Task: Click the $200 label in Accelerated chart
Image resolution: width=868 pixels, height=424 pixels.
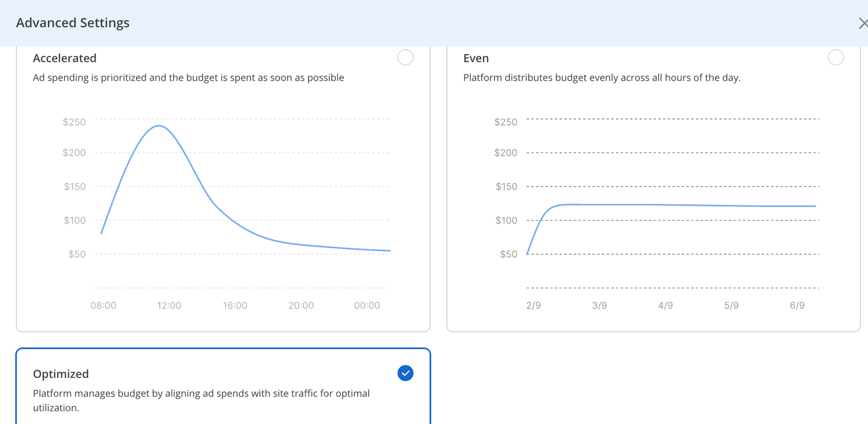Action: coord(74,153)
